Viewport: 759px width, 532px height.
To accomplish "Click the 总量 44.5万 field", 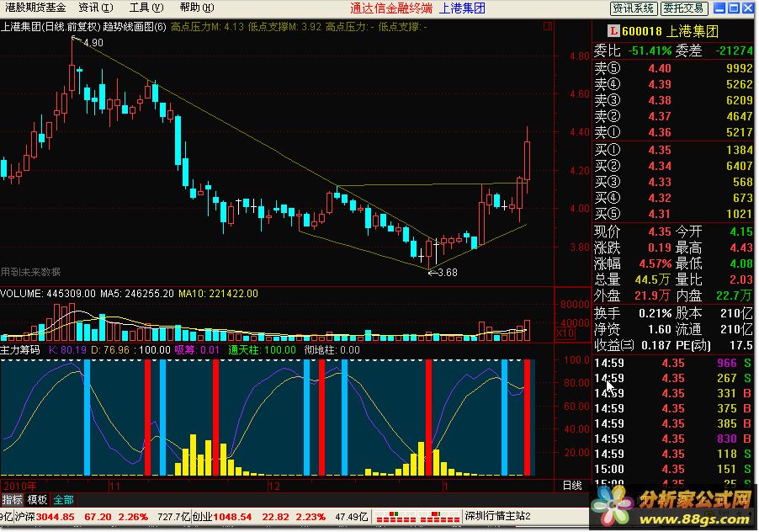I will pos(633,279).
